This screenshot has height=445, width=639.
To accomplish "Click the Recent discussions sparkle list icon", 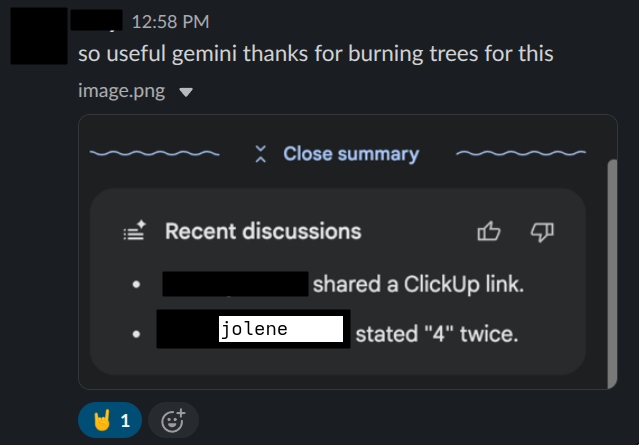I will coord(134,232).
